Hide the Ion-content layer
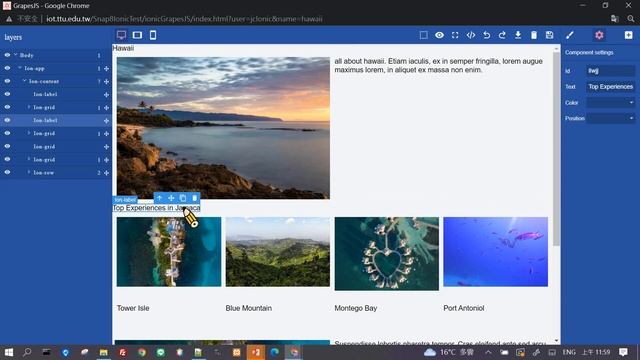Image resolution: width=640 pixels, height=360 pixels. click(x=7, y=81)
